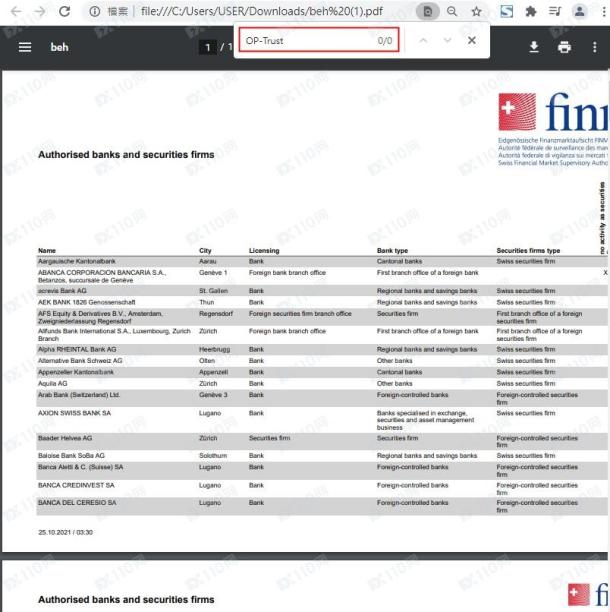Toggle the PDF sidebar hamburger menu
610x612 pixels.
pyautogui.click(x=25, y=47)
